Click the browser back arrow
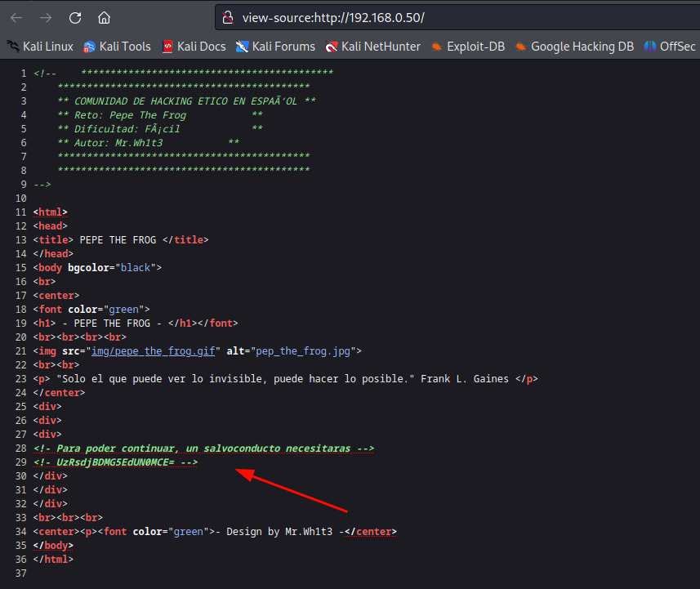Image resolution: width=700 pixels, height=589 pixels. [x=16, y=18]
